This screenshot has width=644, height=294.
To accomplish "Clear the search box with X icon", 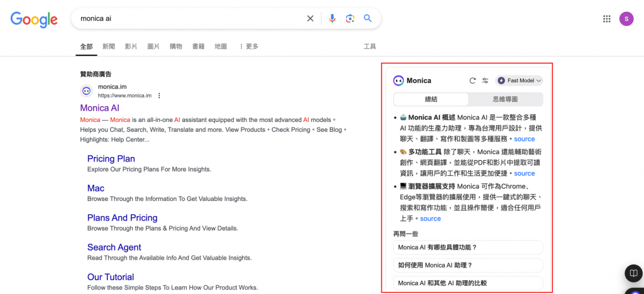I will click(x=311, y=18).
